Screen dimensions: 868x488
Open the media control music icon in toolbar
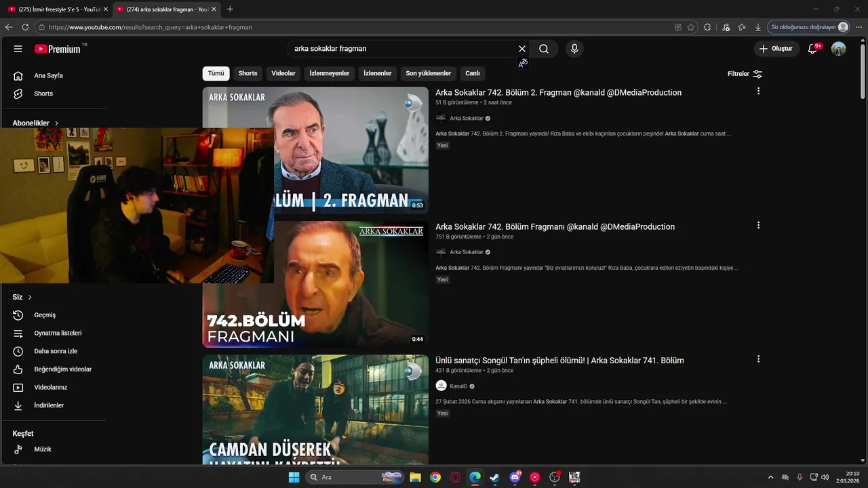pos(726,27)
